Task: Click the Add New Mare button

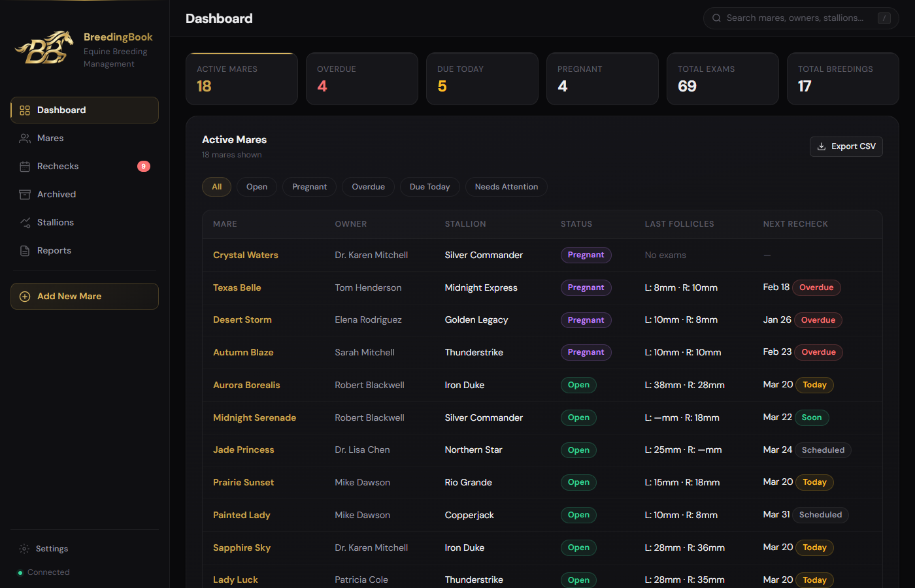Action: (x=84, y=297)
